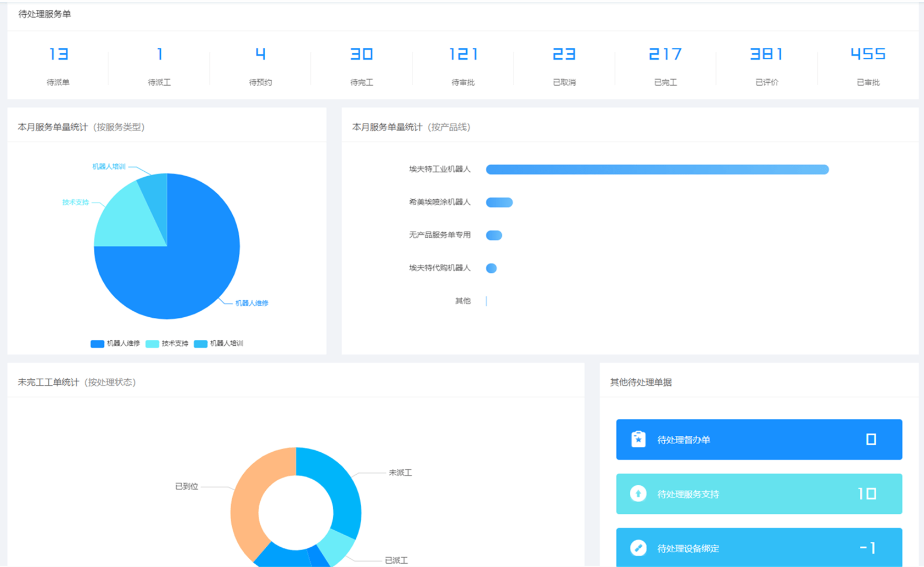The height and width of the screenshot is (567, 924).
Task: Toggle 机器人培训 legend item below pie chart
Action: pos(219,344)
